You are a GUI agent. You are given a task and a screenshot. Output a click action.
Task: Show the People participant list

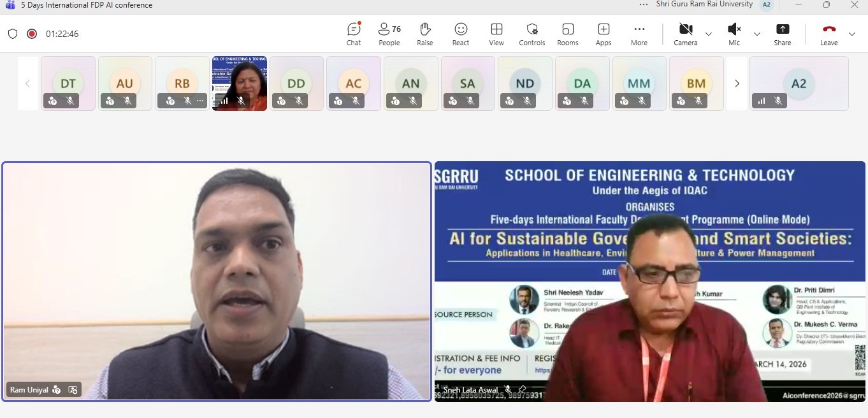pos(389,34)
